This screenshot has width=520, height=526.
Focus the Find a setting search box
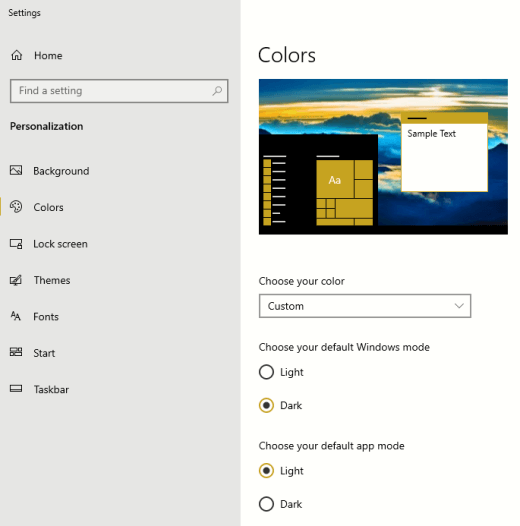(x=119, y=91)
